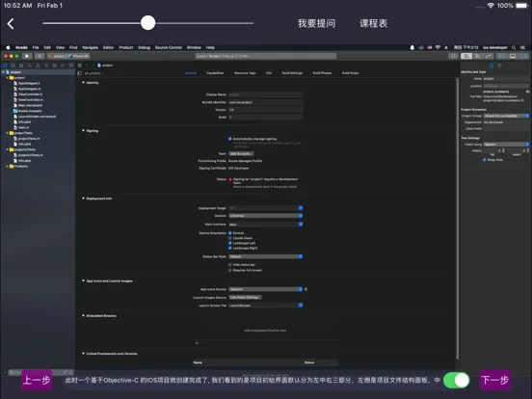Toggle the Portrait orientation checkbox
The height and width of the screenshot is (399, 532).
click(x=230, y=233)
